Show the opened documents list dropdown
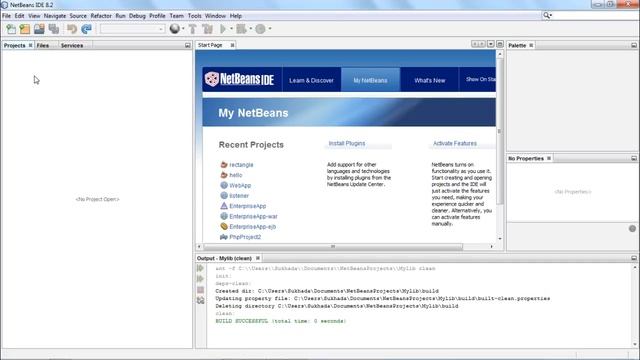The height and width of the screenshot is (360, 640). (491, 44)
